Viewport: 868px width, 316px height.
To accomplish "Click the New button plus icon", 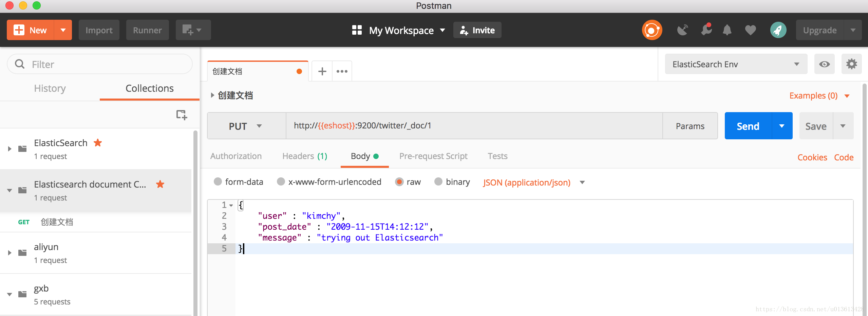I will click(x=19, y=30).
